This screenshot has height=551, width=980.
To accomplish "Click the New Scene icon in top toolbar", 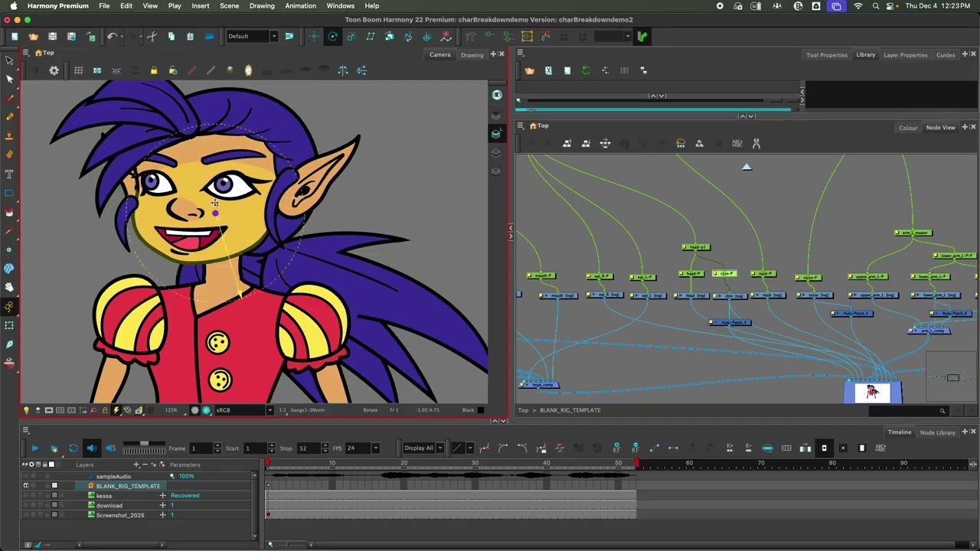I will [15, 36].
